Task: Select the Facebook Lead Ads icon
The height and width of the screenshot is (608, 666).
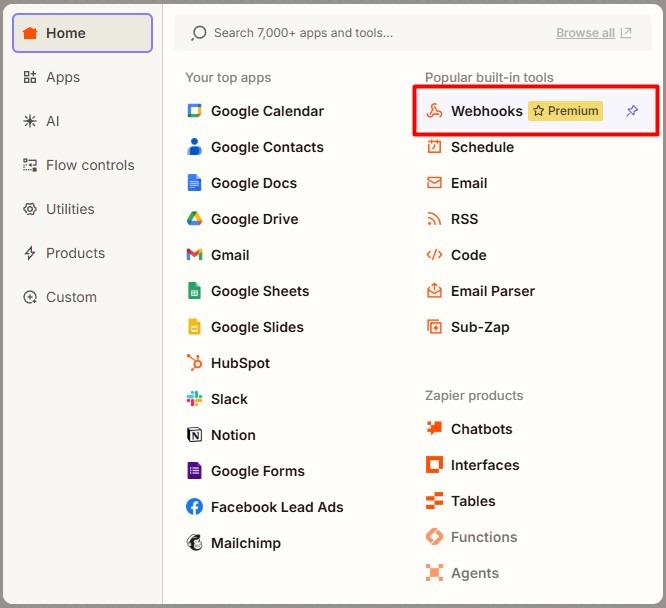Action: [x=194, y=507]
